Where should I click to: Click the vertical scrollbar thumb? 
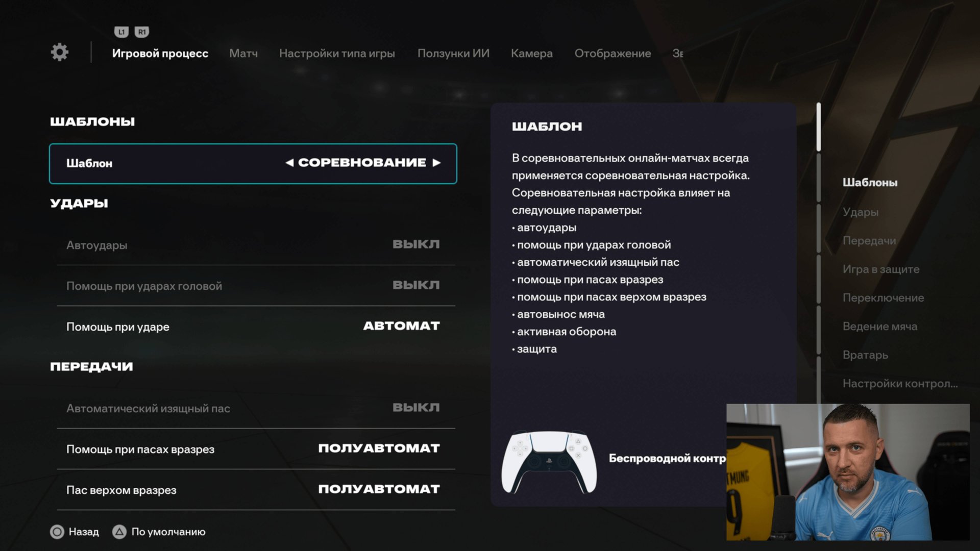pyautogui.click(x=819, y=127)
